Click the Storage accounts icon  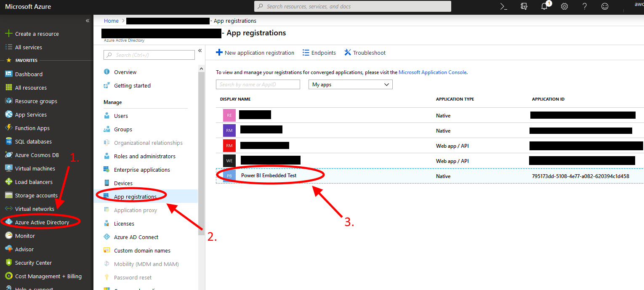8,195
